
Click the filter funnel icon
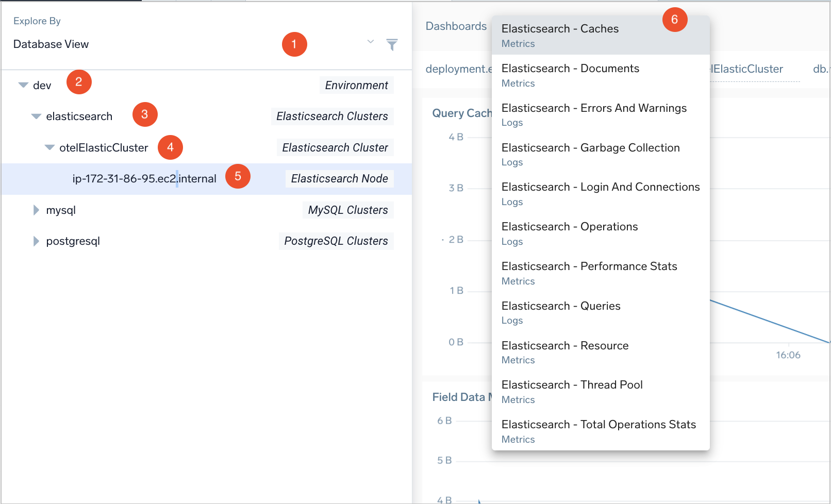(x=392, y=45)
